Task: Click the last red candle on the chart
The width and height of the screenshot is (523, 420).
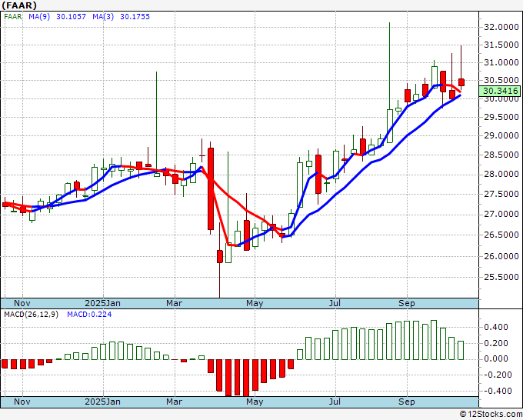Action: [x=461, y=82]
